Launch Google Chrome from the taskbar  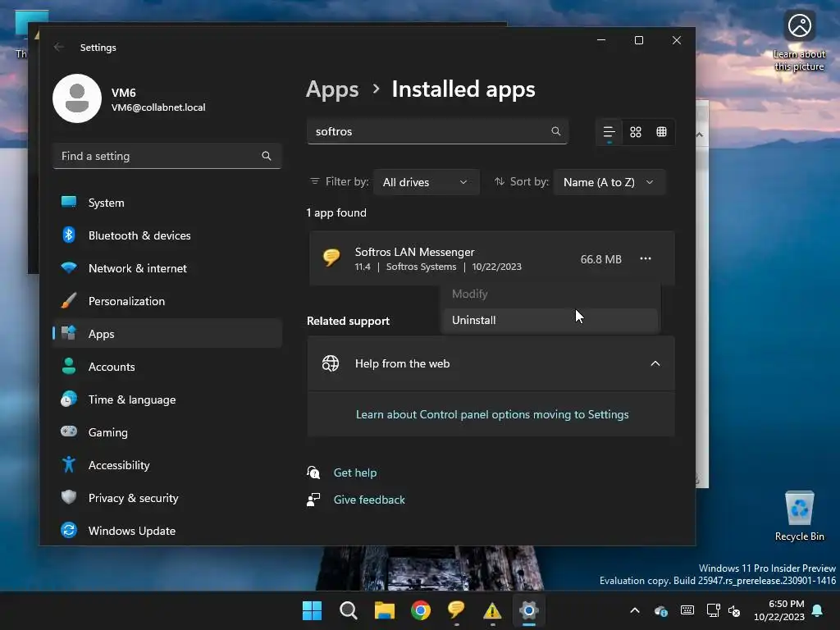click(421, 610)
